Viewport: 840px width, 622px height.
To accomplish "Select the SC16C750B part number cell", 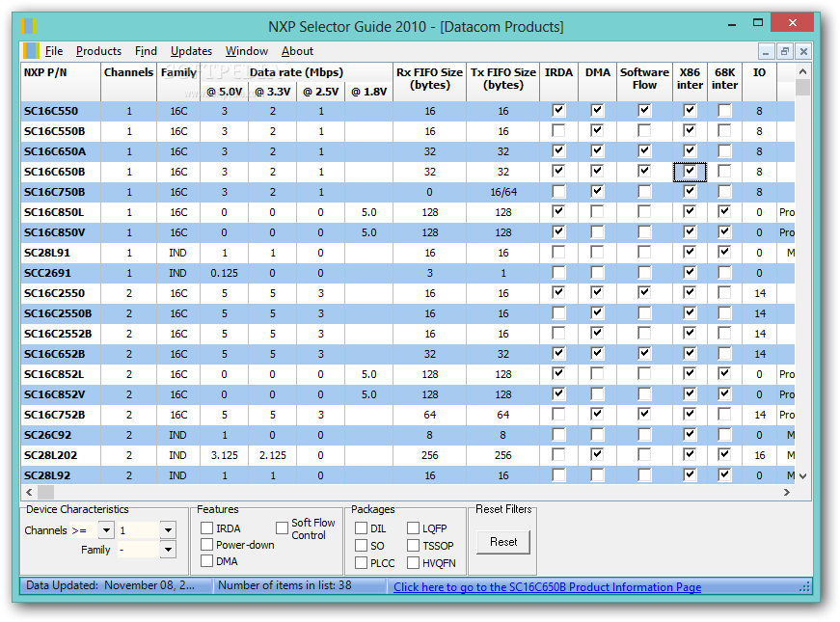I will pyautogui.click(x=61, y=192).
